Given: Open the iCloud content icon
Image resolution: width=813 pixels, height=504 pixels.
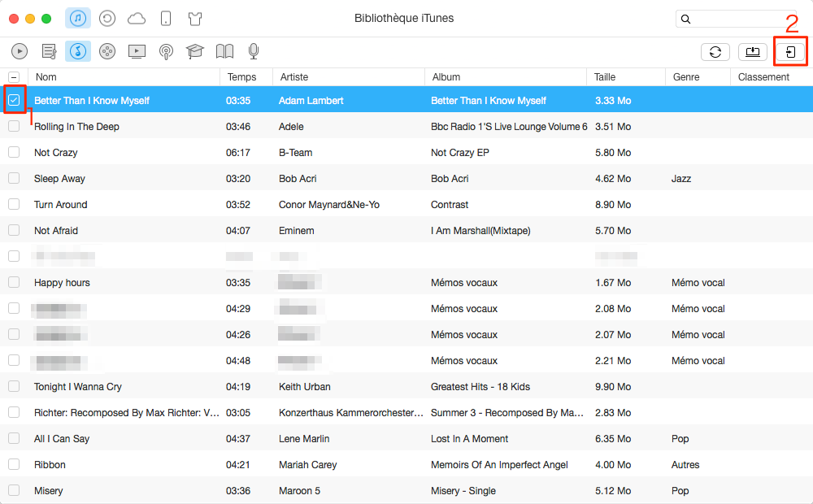Looking at the screenshot, I should (x=137, y=20).
